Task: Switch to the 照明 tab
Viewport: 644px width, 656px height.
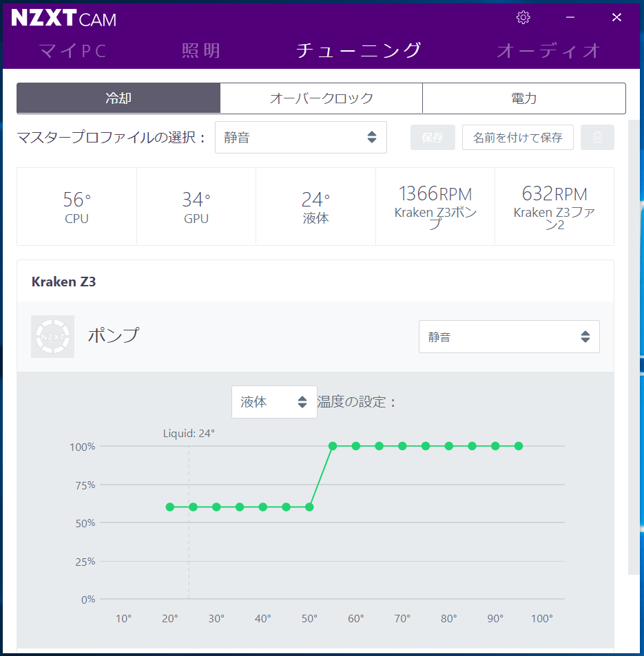Action: click(201, 51)
